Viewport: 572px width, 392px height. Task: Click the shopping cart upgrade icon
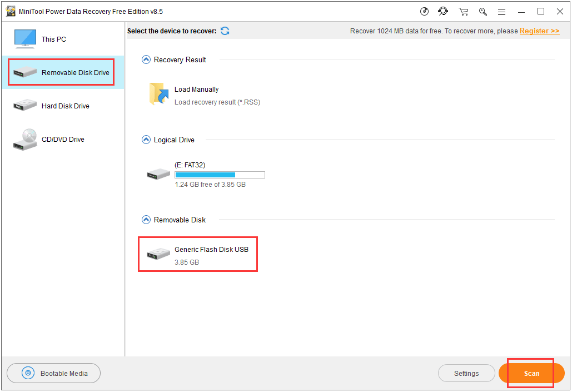pos(463,11)
